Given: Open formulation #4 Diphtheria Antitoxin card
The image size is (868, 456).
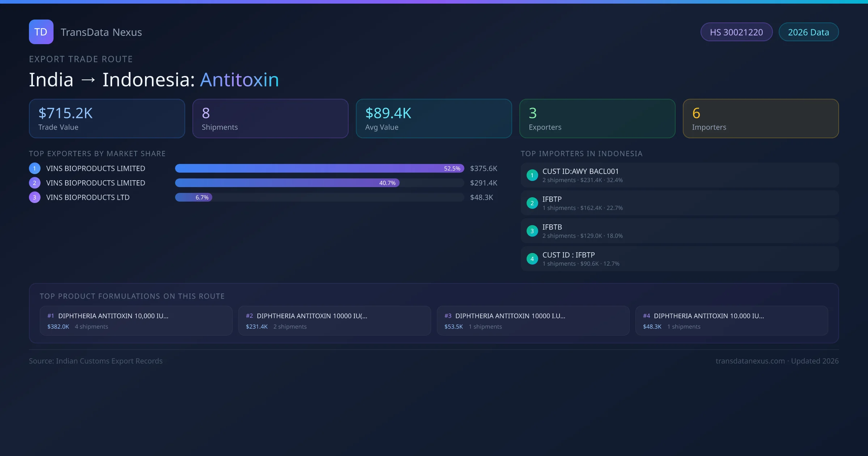Looking at the screenshot, I should [x=731, y=321].
